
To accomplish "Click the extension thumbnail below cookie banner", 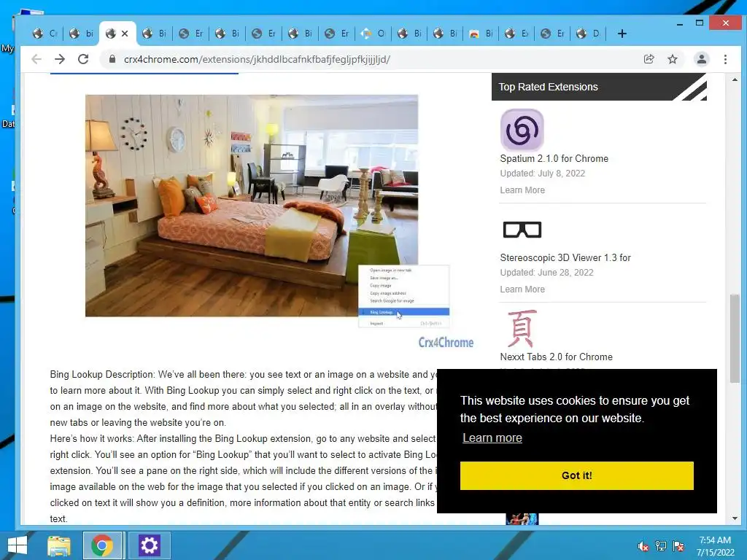I will (522, 519).
